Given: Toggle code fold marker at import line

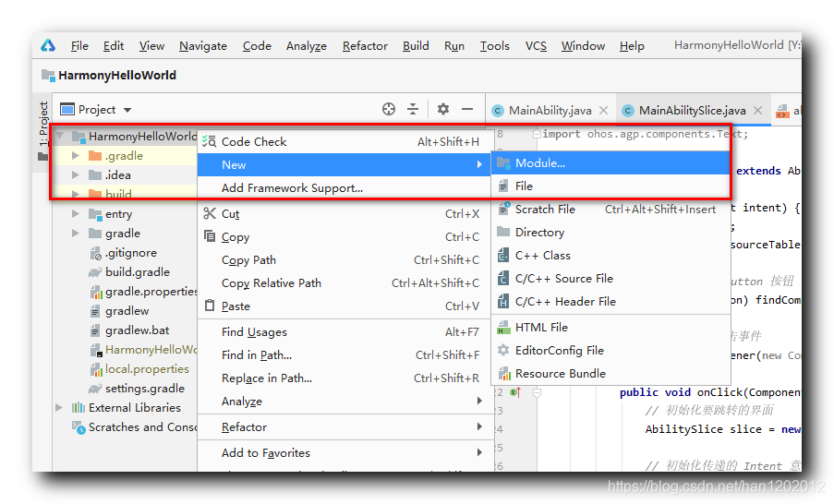Looking at the screenshot, I should (537, 134).
